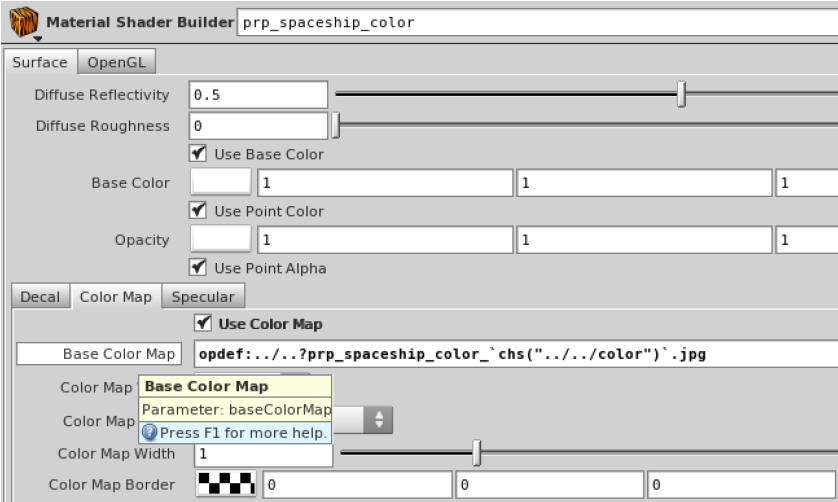Open the Decal tab

pos(40,297)
